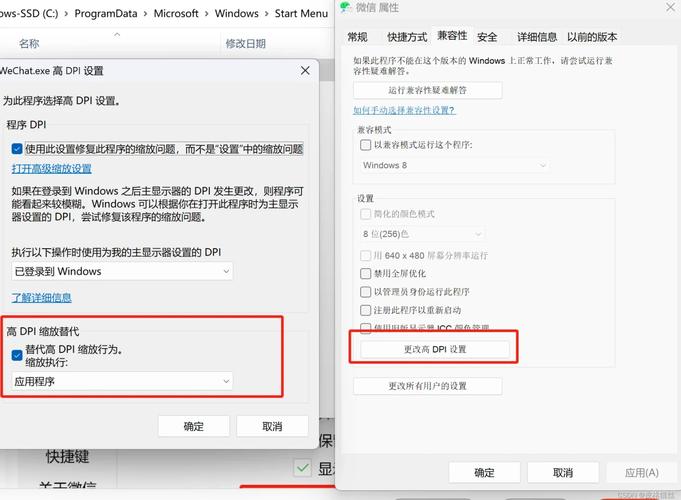Switch to the 常规 tab
Screen dimensions: 681x500
(x=357, y=37)
